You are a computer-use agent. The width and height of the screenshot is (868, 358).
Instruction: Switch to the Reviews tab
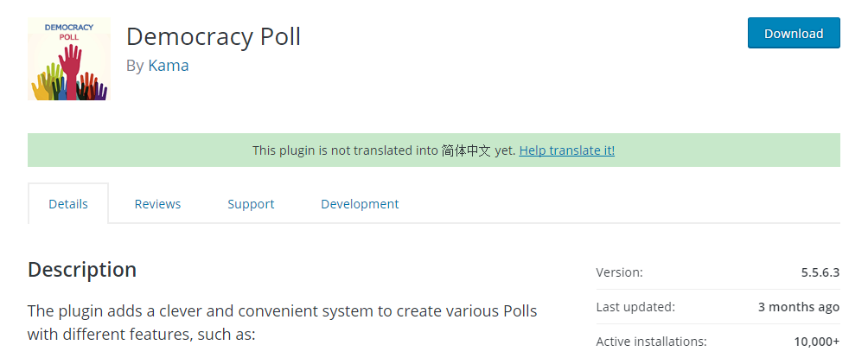[x=157, y=203]
